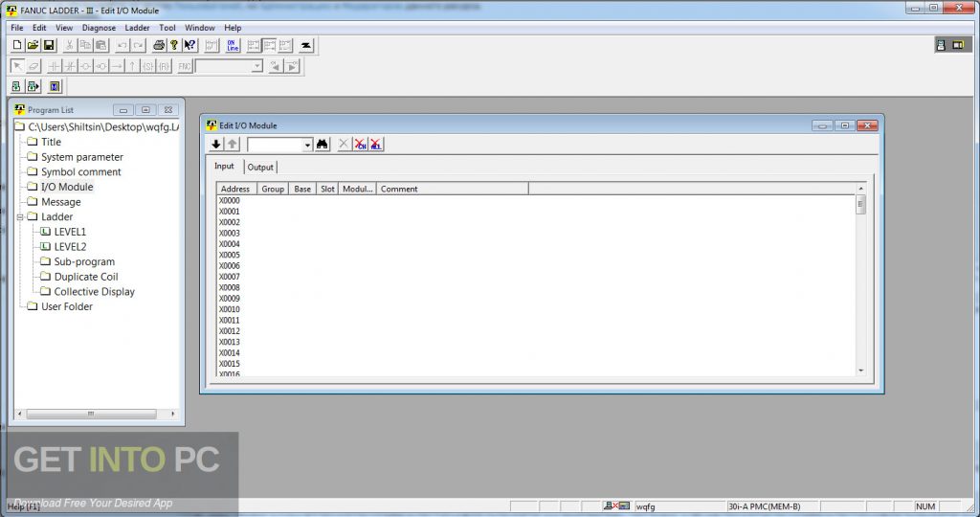Click the Address column header

pos(236,189)
